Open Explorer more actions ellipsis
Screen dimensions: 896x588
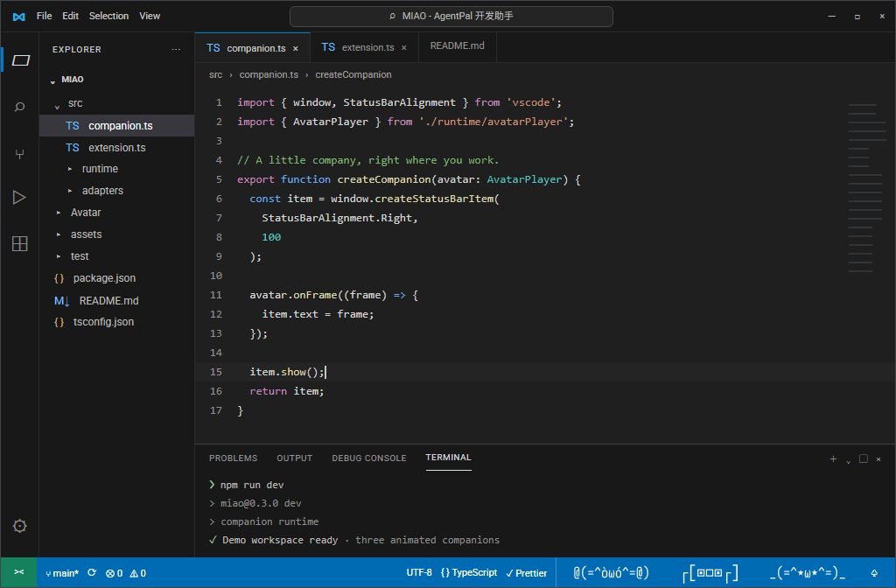[x=176, y=50]
